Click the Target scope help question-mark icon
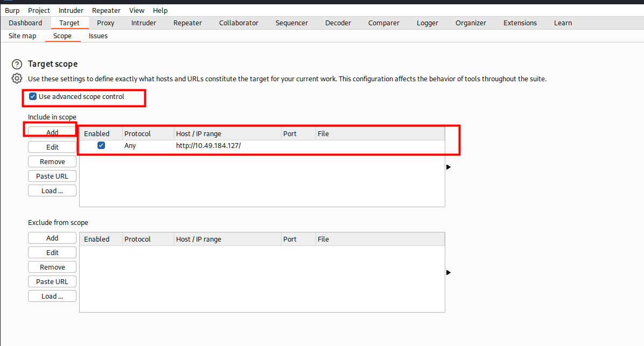 click(17, 64)
